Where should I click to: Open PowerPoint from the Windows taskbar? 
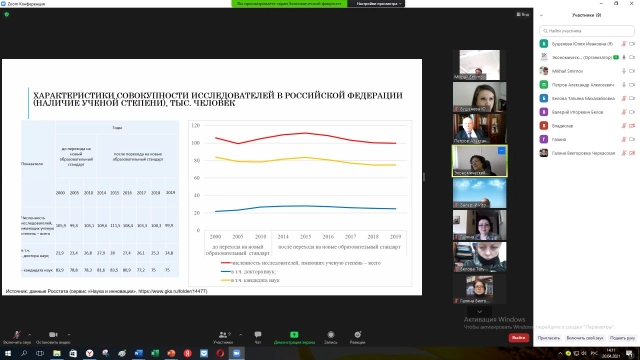pyautogui.click(x=171, y=353)
